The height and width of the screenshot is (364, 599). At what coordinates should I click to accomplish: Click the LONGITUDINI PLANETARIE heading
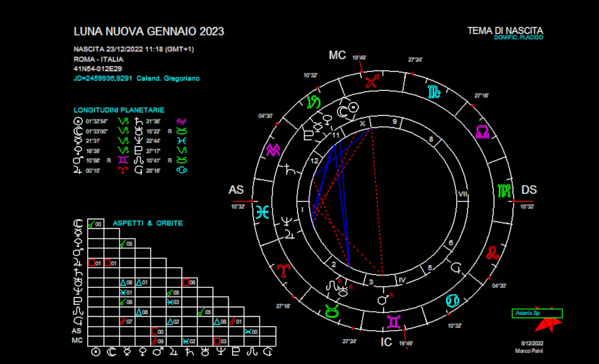click(119, 110)
